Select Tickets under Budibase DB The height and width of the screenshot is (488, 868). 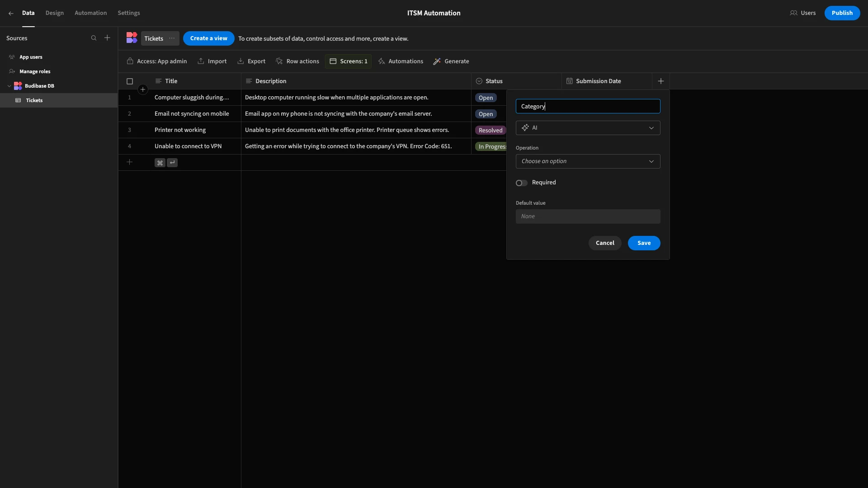(59, 100)
